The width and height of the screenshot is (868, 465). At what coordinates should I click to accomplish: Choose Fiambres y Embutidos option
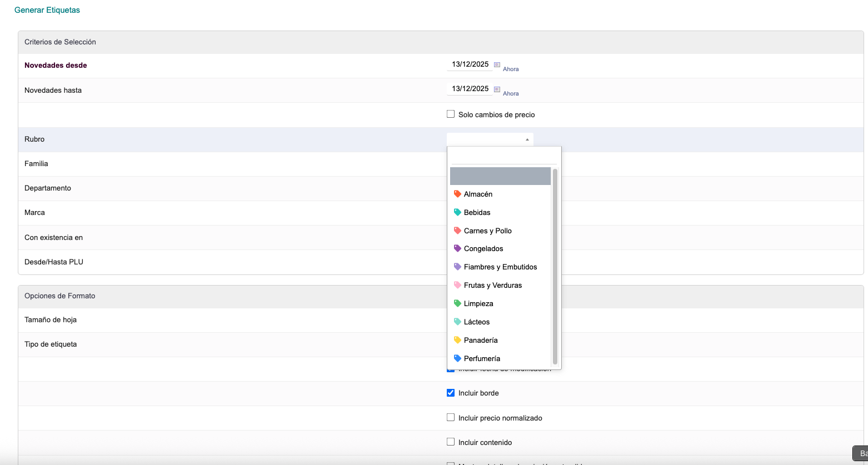pyautogui.click(x=500, y=267)
